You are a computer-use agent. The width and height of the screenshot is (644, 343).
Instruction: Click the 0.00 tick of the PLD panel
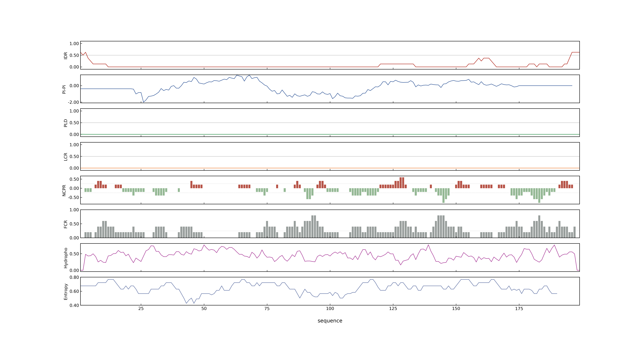74,135
